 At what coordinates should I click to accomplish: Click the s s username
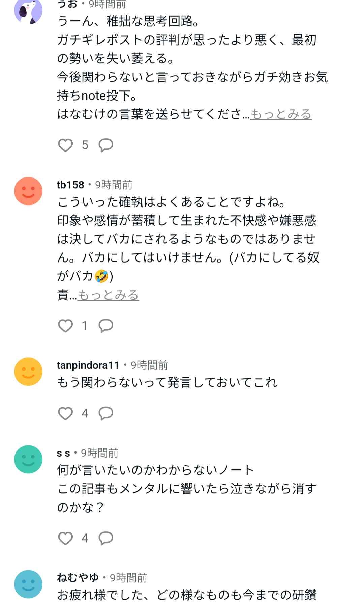click(63, 453)
